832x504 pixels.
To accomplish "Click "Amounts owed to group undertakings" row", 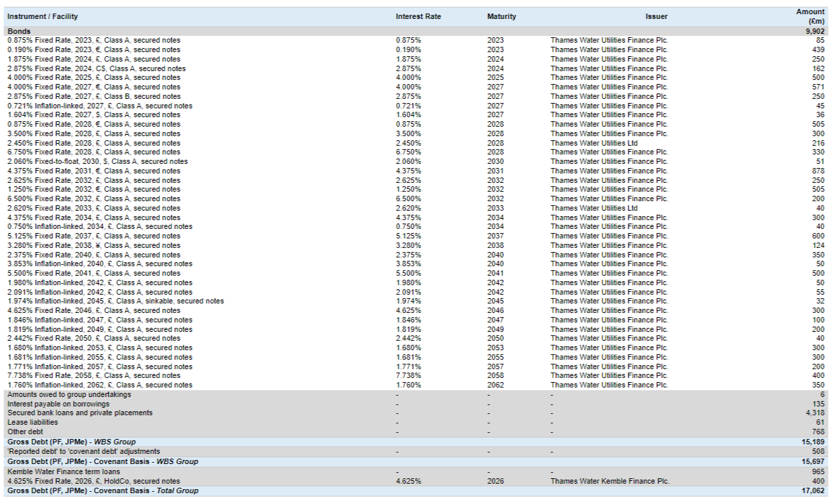I will tap(69, 394).
